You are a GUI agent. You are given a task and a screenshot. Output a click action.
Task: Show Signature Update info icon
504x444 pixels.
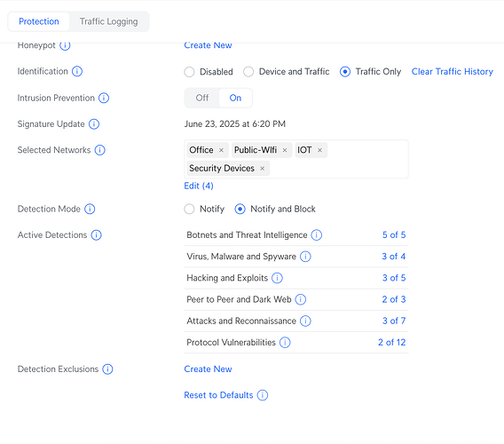tap(94, 123)
